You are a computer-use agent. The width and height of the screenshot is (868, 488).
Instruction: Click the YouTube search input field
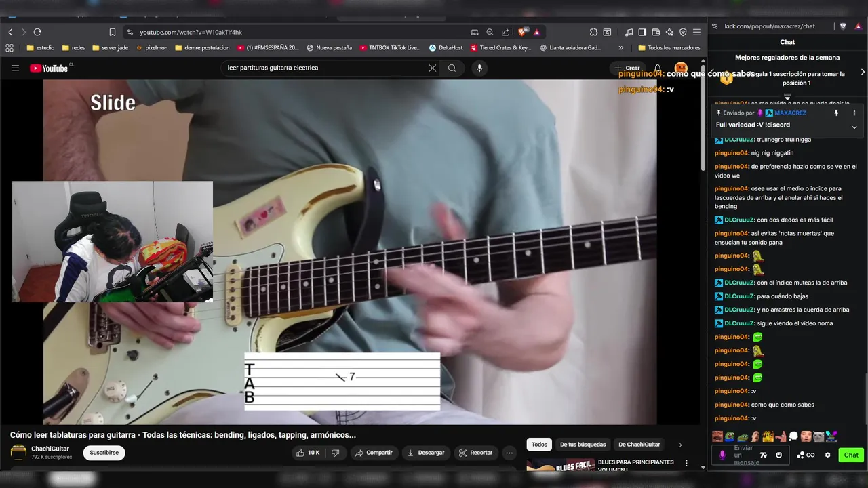pyautogui.click(x=325, y=68)
